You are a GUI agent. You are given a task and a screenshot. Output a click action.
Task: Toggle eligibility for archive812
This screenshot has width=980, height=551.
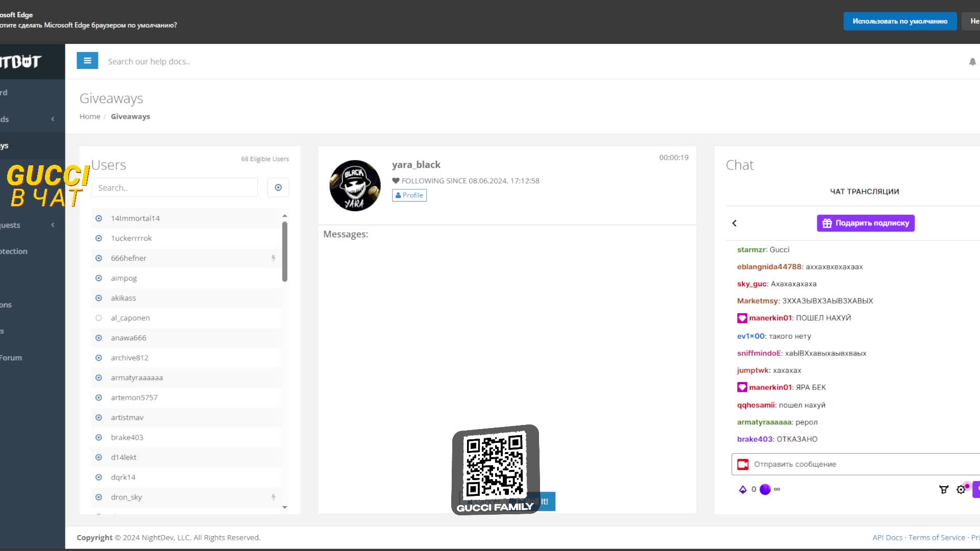(99, 358)
